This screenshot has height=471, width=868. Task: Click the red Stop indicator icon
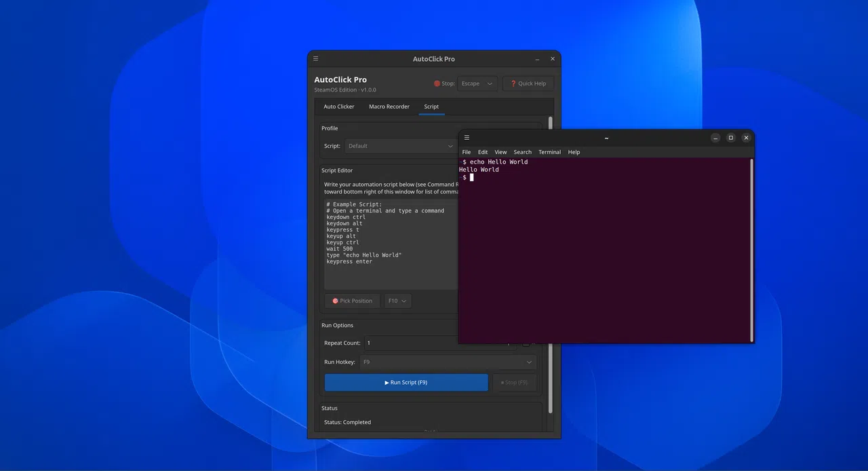pos(437,83)
